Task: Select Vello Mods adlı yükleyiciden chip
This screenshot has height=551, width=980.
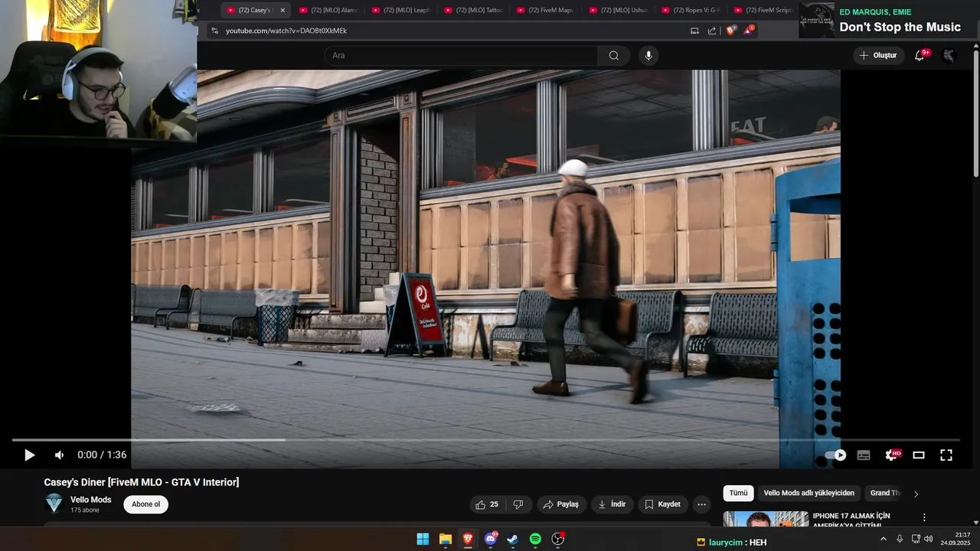Action: pos(808,494)
